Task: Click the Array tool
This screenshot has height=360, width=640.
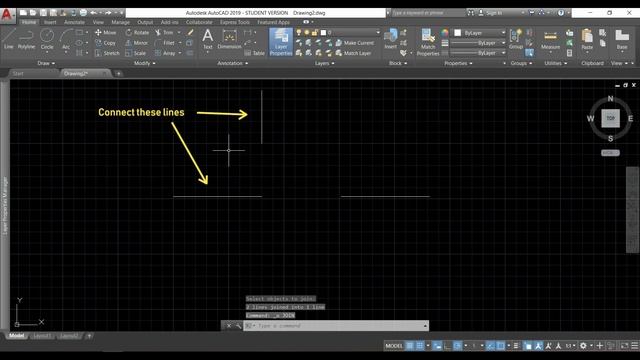Action: pyautogui.click(x=165, y=53)
